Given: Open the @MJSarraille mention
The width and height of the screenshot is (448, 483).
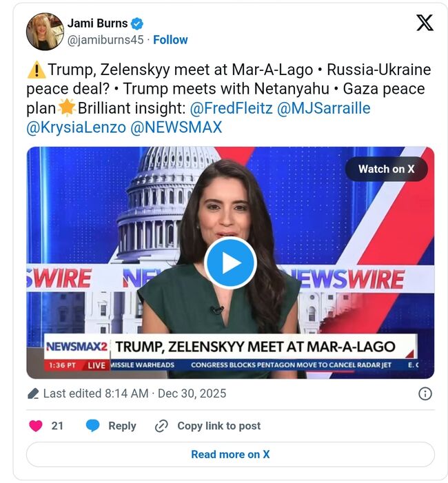Looking at the screenshot, I should point(324,108).
